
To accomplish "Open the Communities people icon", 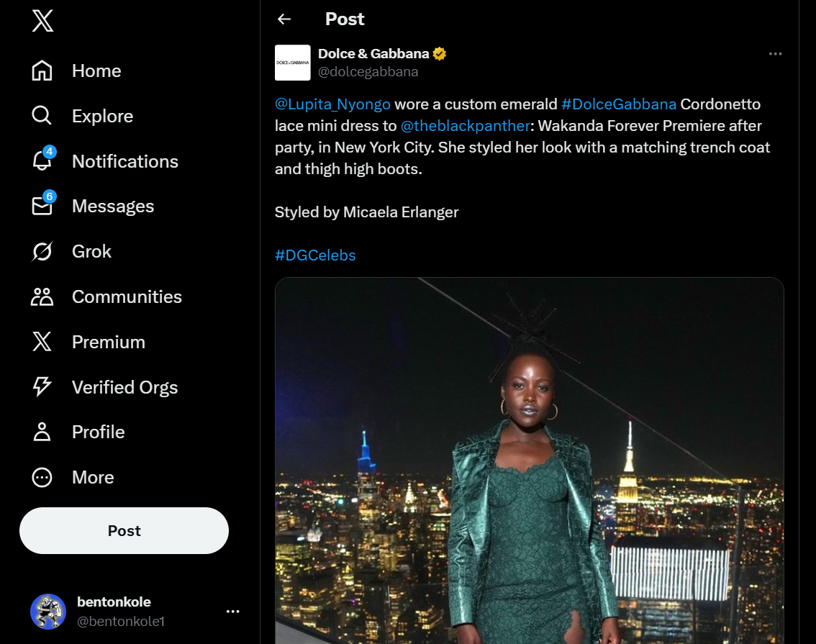I will coord(42,296).
